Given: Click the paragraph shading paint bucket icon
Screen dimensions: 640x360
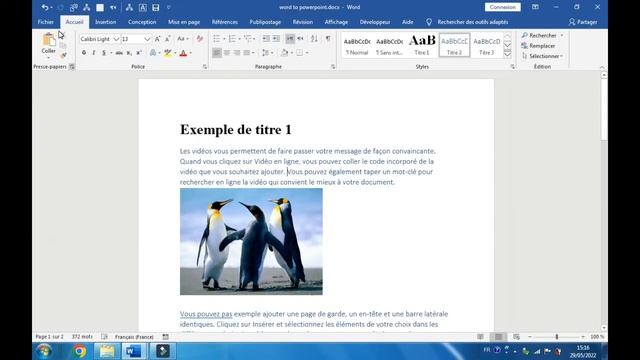Looking at the screenshot, I should (x=284, y=53).
